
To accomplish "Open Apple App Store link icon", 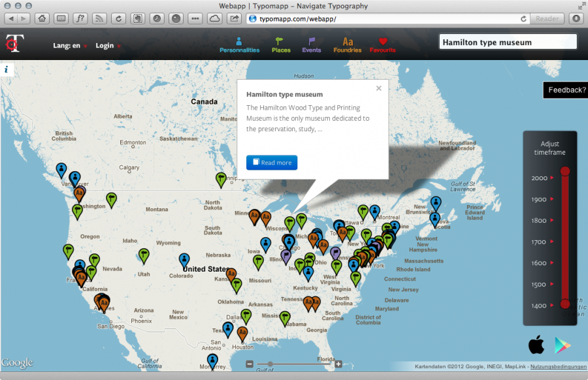I will click(536, 344).
